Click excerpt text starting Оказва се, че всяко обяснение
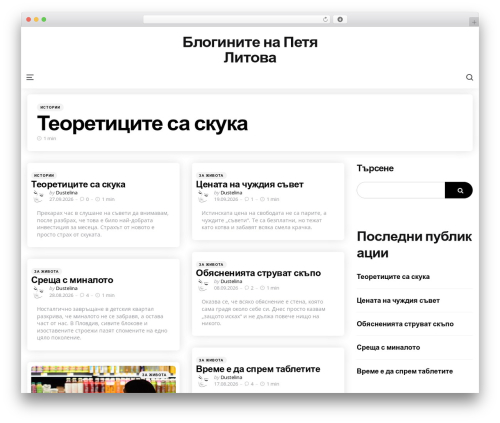Screen dimensions: 500x423 pos(263,312)
